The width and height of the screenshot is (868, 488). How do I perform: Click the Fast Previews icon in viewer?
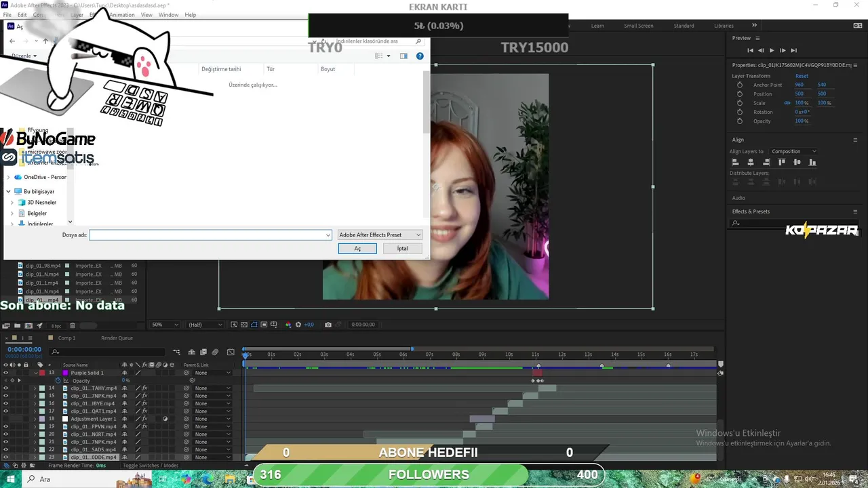[x=234, y=325]
